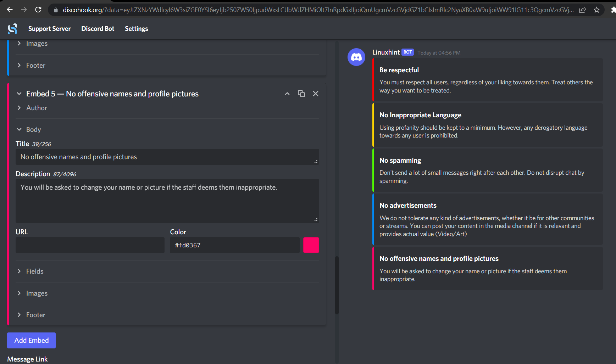Go forward using browser forward arrow
The height and width of the screenshot is (364, 616).
coord(24,10)
